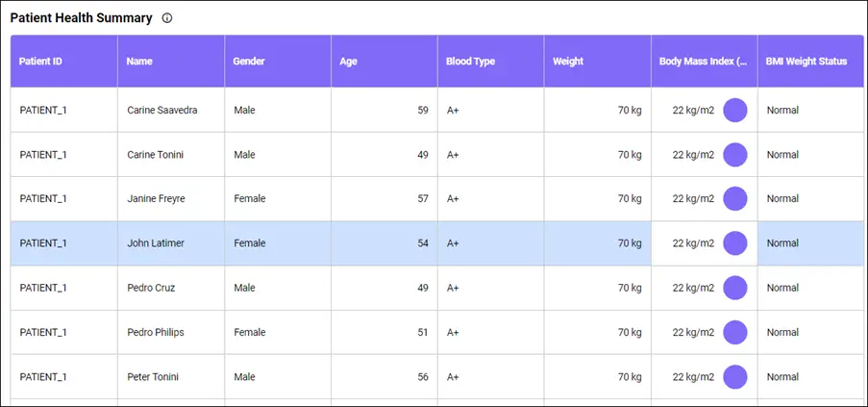Click the age 59 cell for Carine Saavedra

[384, 111]
